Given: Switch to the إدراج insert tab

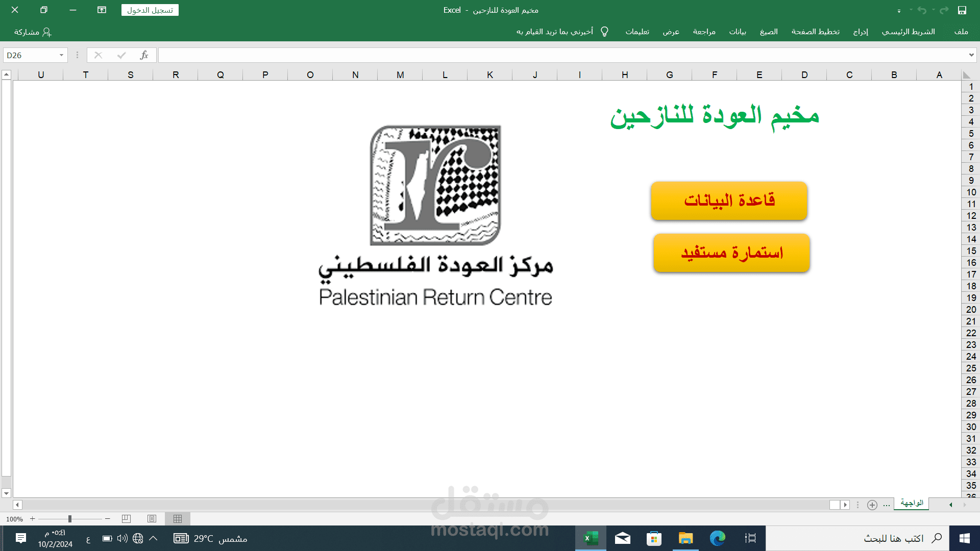Looking at the screenshot, I should coord(861,32).
